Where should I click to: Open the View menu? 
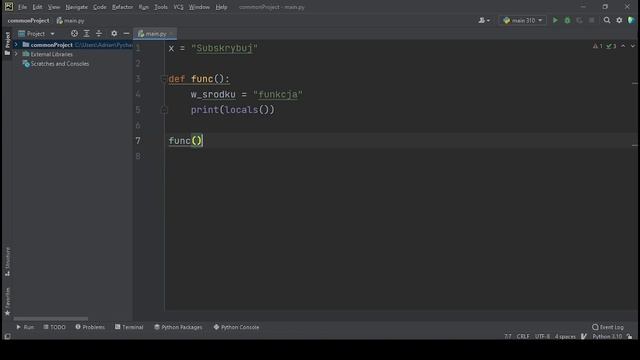(54, 7)
